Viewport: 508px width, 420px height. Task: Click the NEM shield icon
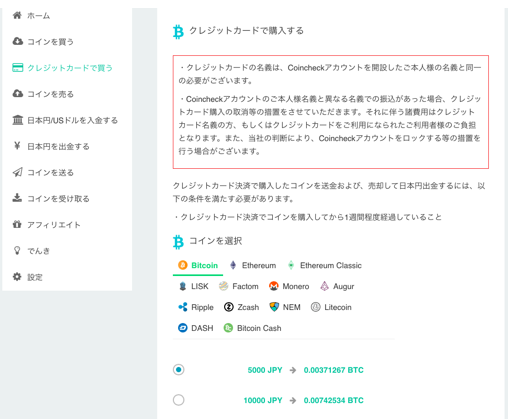click(x=274, y=307)
